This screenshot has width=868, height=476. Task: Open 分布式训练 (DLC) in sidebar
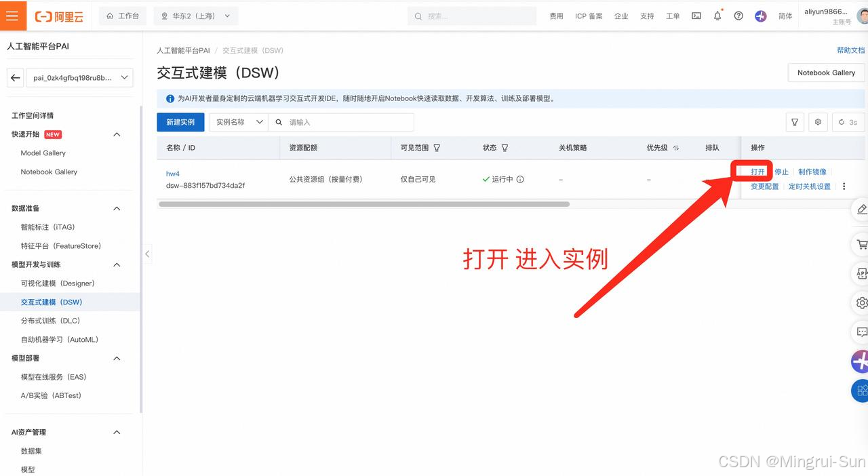click(50, 321)
